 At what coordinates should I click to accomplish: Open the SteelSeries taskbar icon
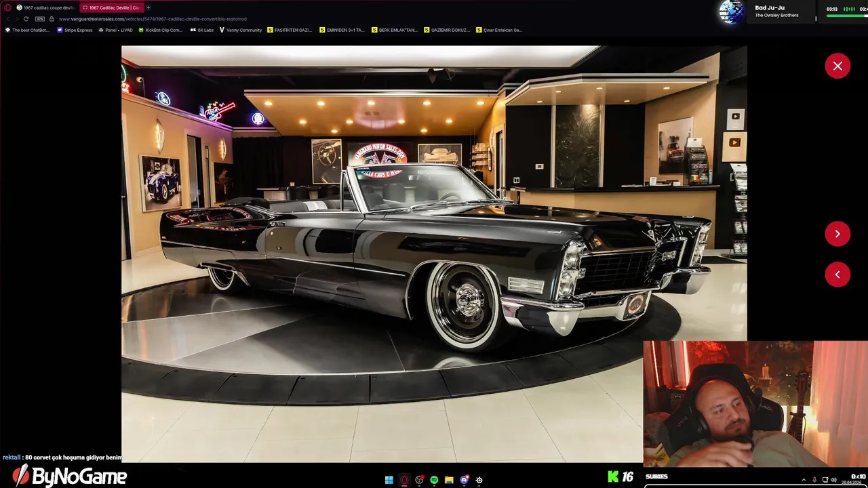click(x=479, y=480)
